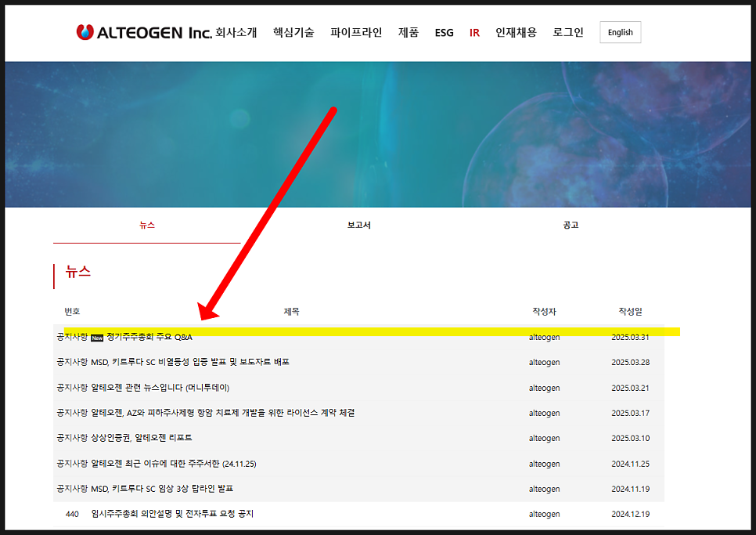Click the 로그인 link
The width and height of the screenshot is (756, 535).
(568, 32)
